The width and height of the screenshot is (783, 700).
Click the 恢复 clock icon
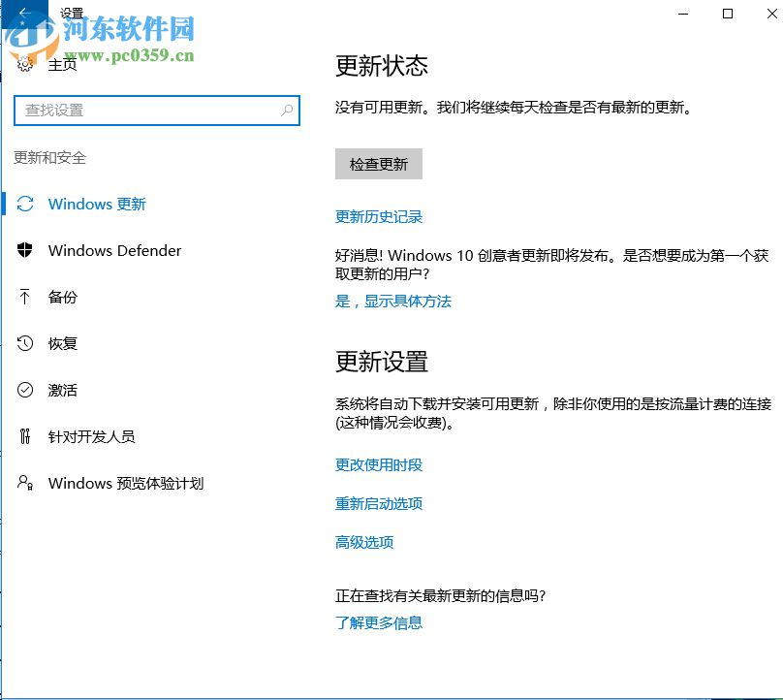26,343
